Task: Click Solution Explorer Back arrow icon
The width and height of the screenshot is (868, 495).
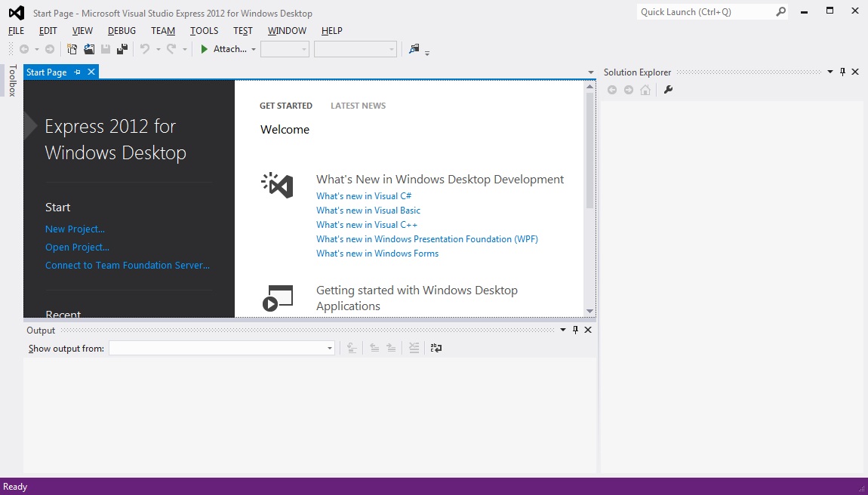Action: click(612, 90)
